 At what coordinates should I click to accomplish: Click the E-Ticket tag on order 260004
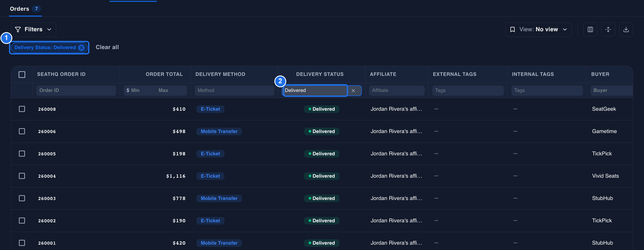211,176
